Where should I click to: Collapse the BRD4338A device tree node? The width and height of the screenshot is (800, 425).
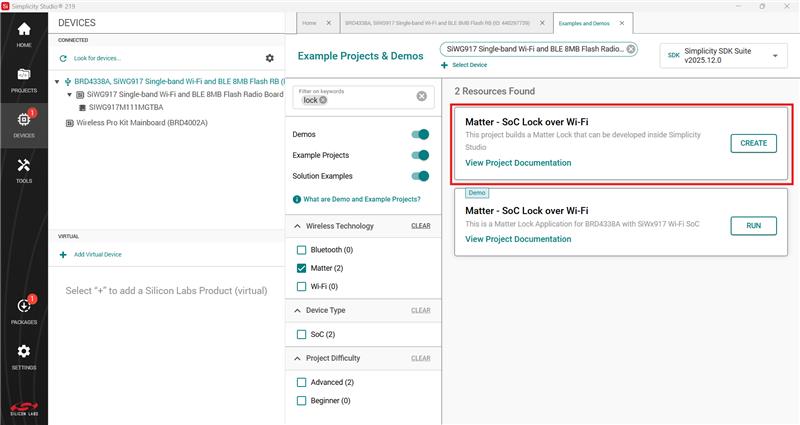[x=57, y=81]
